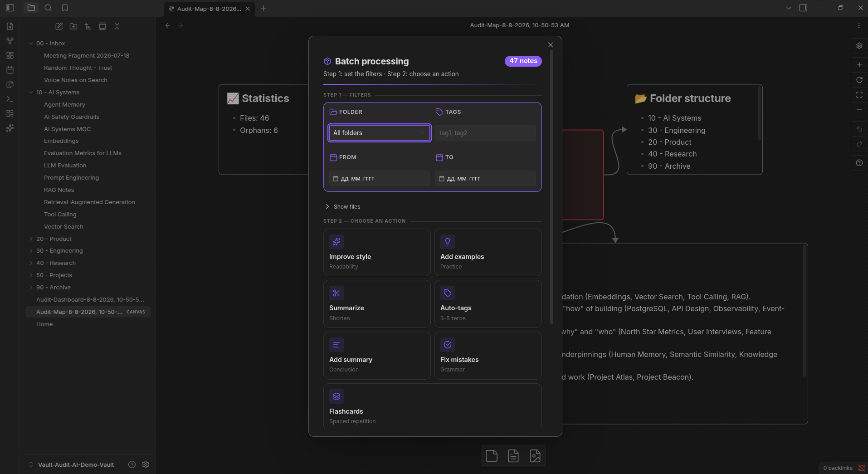Screen dimensions: 868x474
Task: Open a new tab with plus
Action: [x=263, y=8]
